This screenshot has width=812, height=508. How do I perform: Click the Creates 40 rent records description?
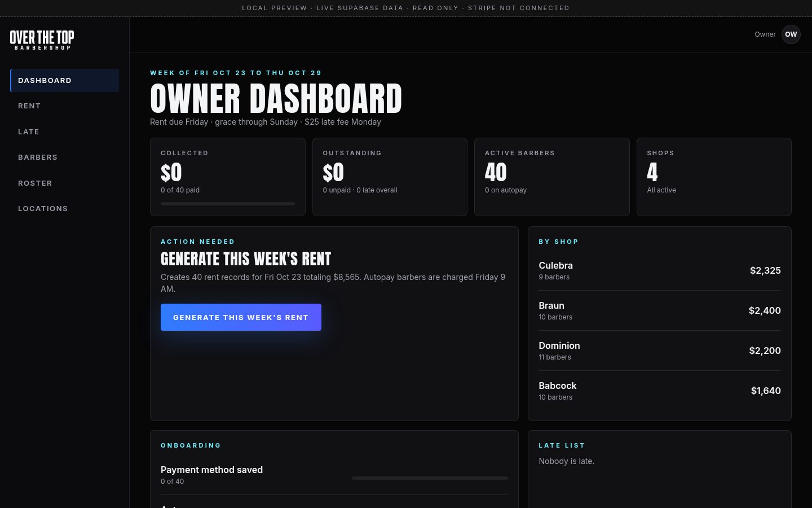[334, 283]
